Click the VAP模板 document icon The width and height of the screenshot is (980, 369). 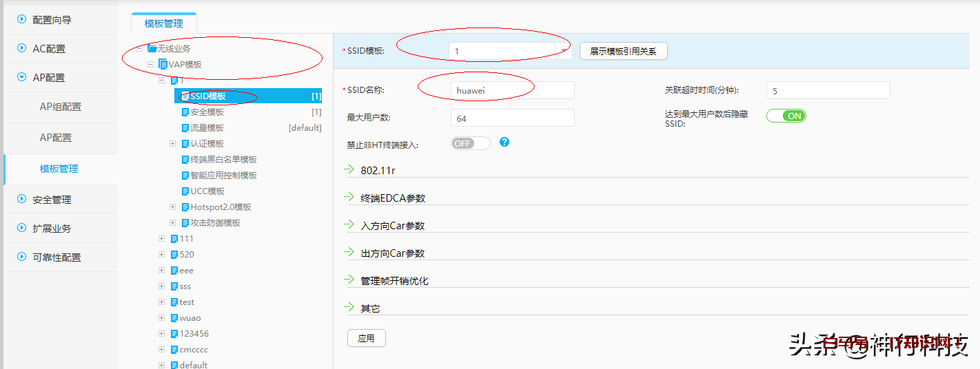pyautogui.click(x=163, y=65)
